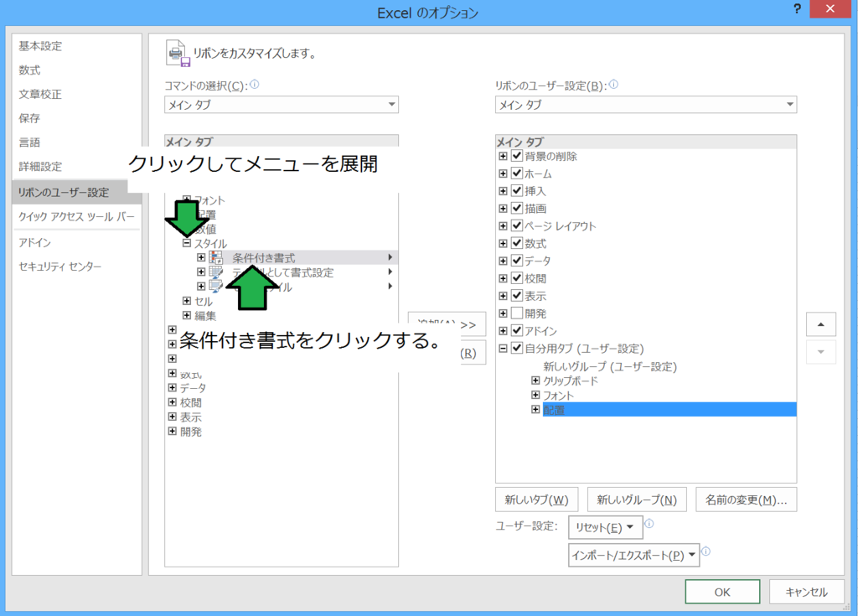
Task: Toggle the 描画 tab checkbox
Action: click(x=517, y=208)
